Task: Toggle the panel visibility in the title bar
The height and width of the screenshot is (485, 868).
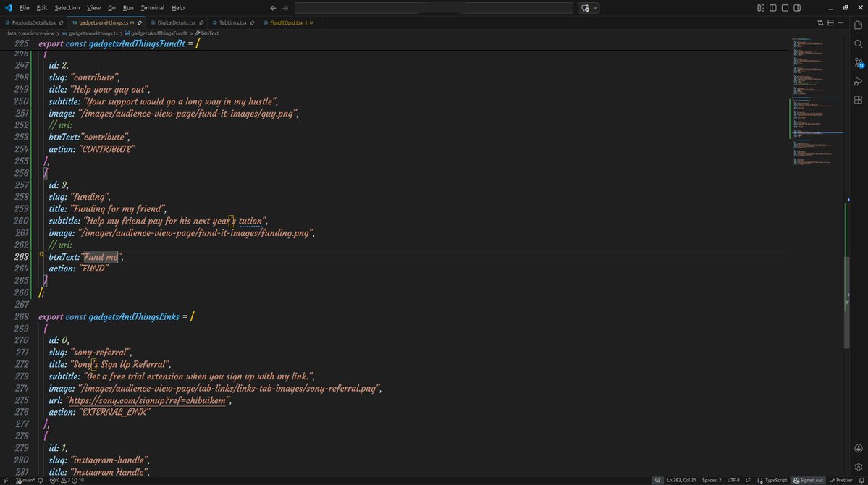Action: click(x=785, y=7)
